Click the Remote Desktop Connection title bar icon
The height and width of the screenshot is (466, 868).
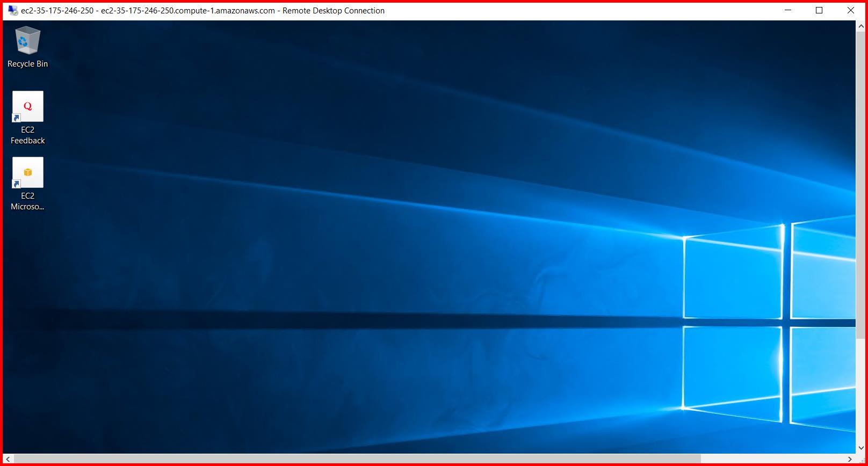click(13, 10)
